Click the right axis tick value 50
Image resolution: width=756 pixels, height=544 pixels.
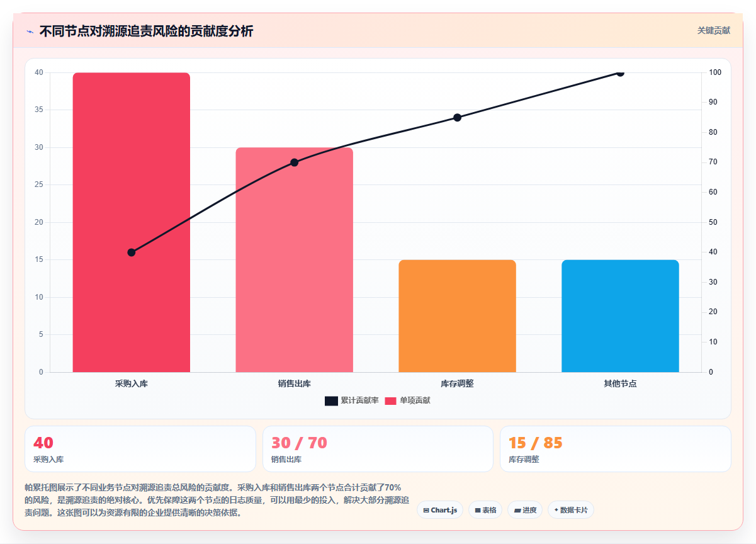pos(712,222)
